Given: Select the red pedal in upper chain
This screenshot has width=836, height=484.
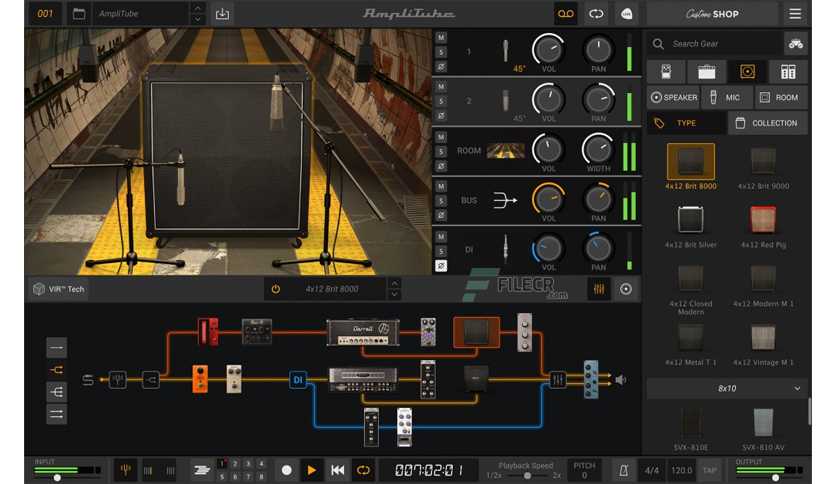Looking at the screenshot, I should click(208, 332).
